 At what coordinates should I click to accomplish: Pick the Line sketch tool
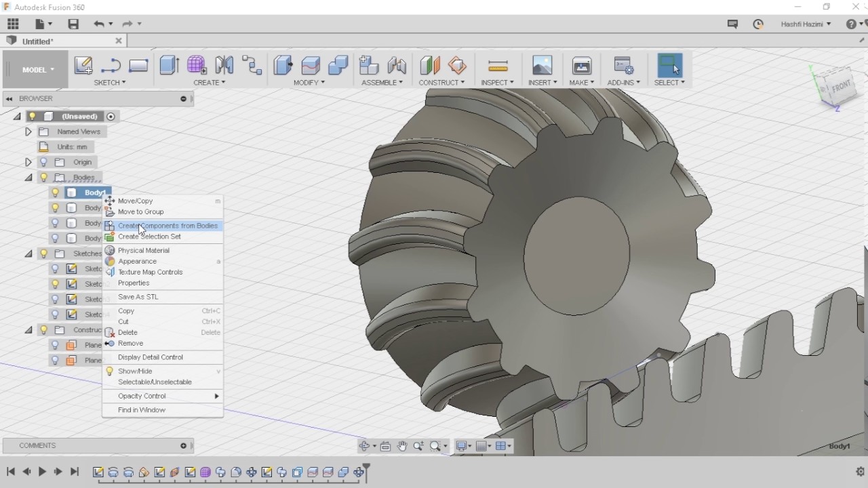111,65
